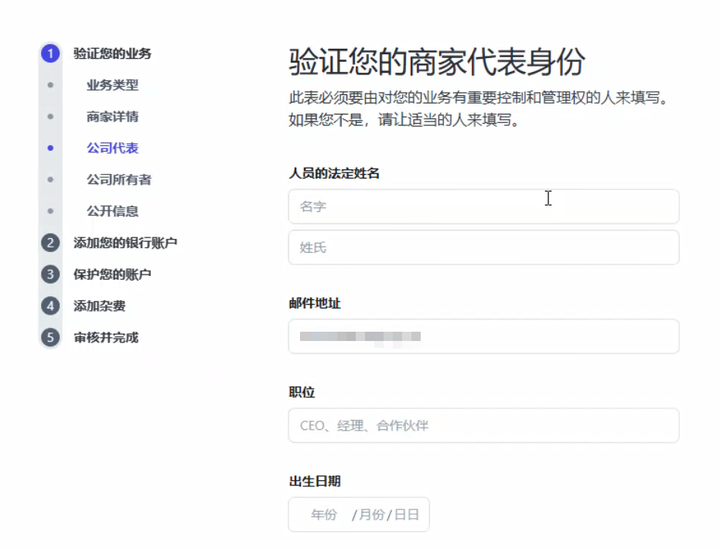Click the 邮件地址 email input field

coord(483,336)
